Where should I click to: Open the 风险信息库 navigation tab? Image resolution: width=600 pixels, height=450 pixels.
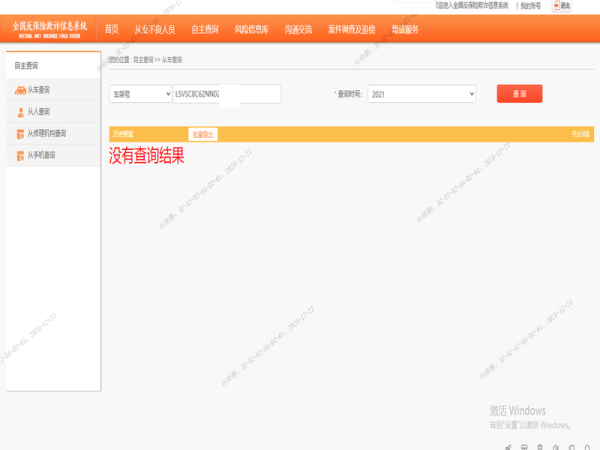point(251,29)
